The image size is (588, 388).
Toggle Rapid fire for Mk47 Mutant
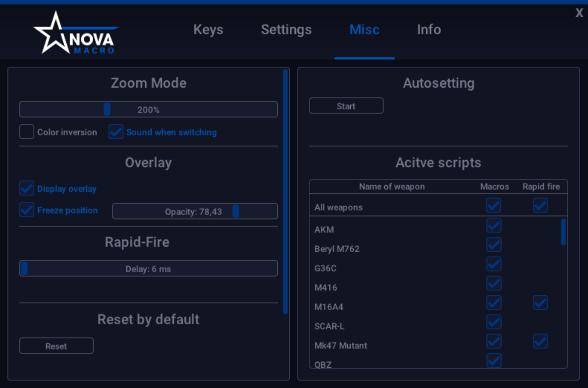point(540,341)
